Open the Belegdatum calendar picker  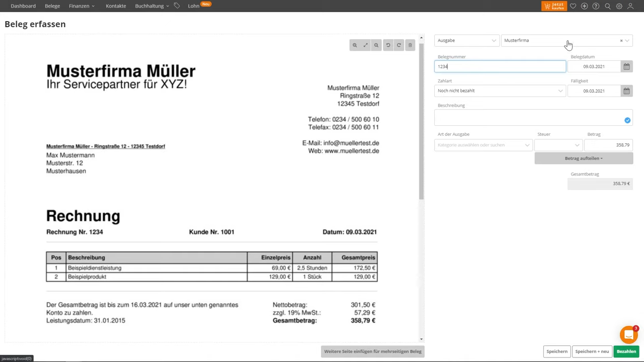(626, 66)
